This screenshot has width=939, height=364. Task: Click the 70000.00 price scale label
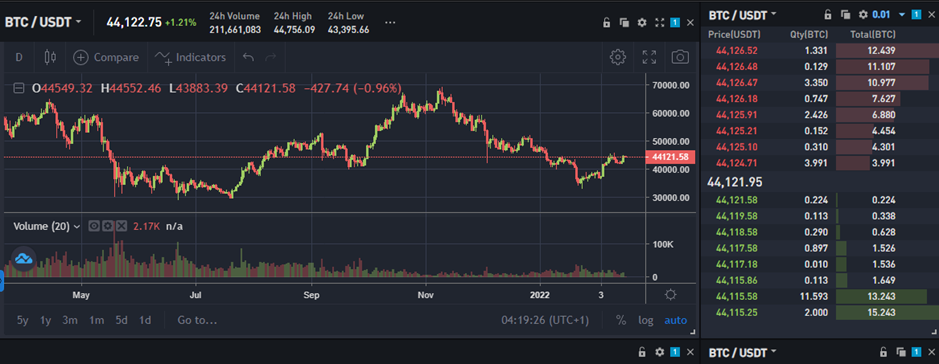(x=670, y=86)
